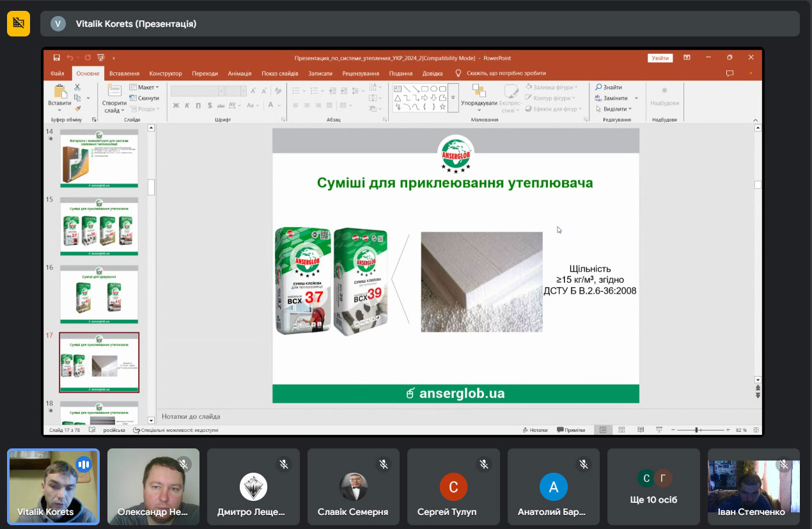The height and width of the screenshot is (529, 812).
Task: Click the Увійти sign-in button
Action: click(660, 58)
